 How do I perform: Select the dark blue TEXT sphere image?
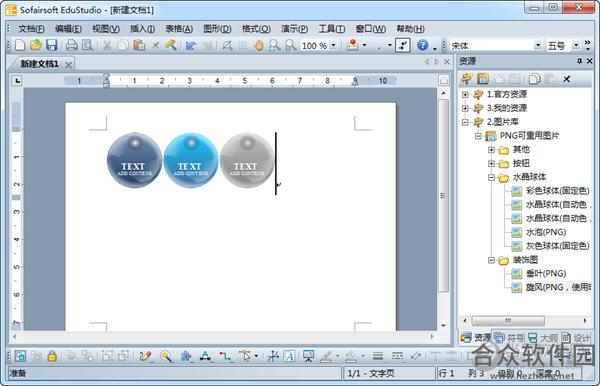click(134, 160)
